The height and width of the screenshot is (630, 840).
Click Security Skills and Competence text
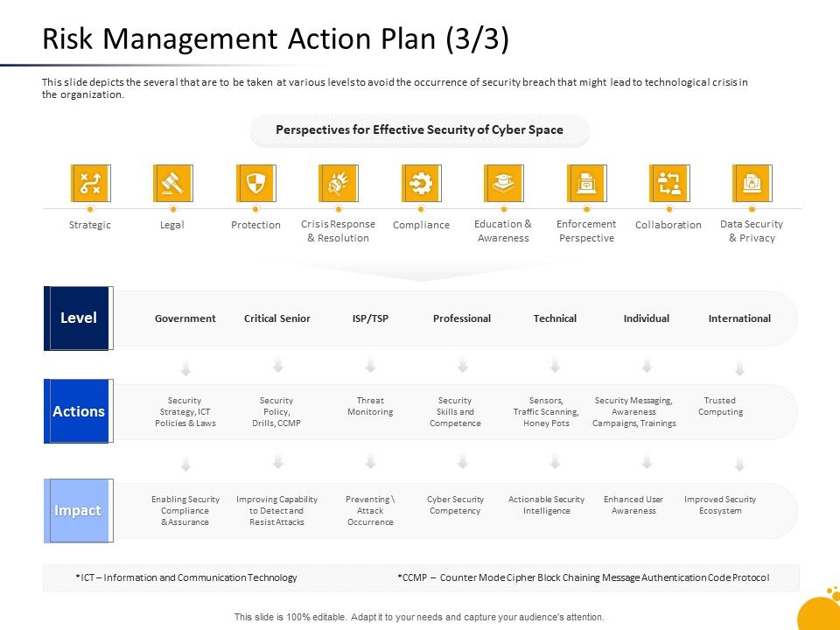tap(455, 411)
